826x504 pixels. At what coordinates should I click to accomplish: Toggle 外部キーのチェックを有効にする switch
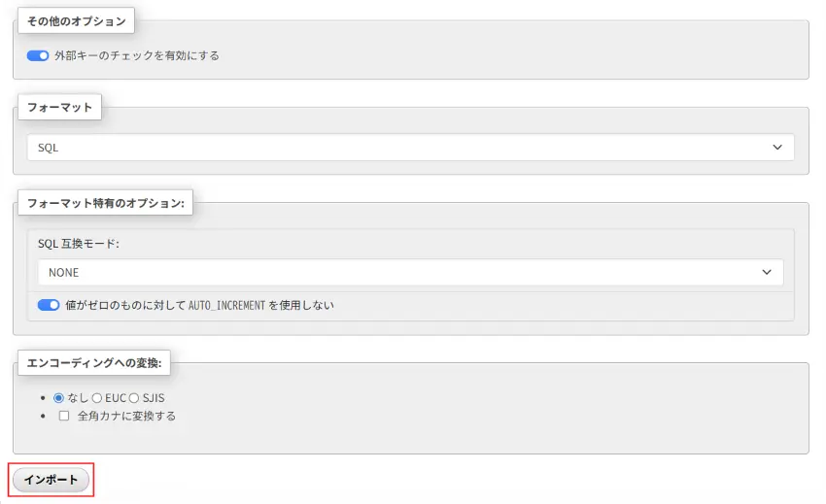(x=37, y=55)
